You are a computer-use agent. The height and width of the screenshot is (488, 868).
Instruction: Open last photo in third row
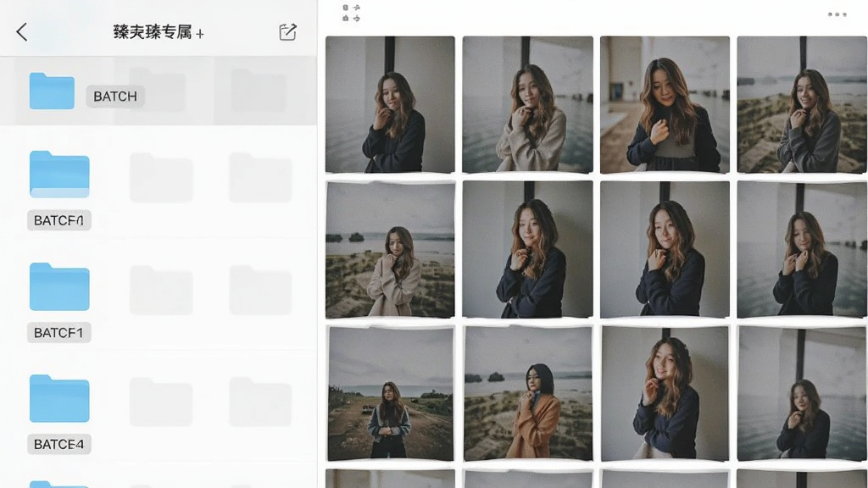coord(802,393)
